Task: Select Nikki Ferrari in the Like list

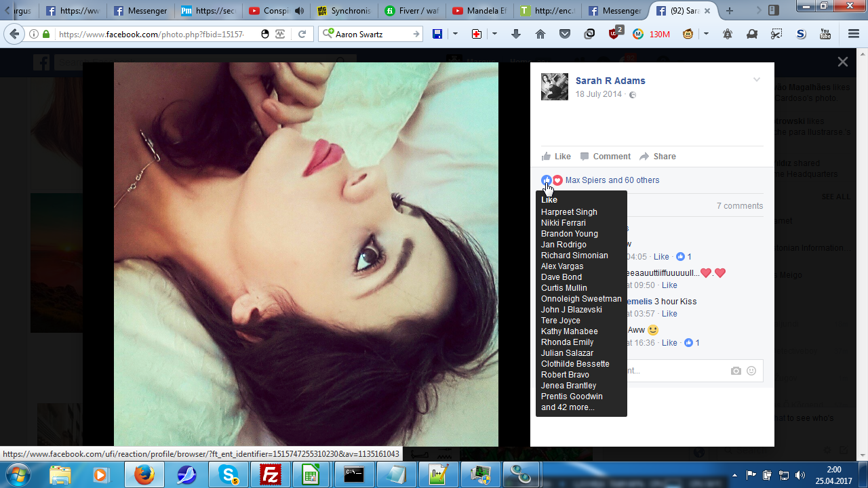Action: pyautogui.click(x=564, y=223)
